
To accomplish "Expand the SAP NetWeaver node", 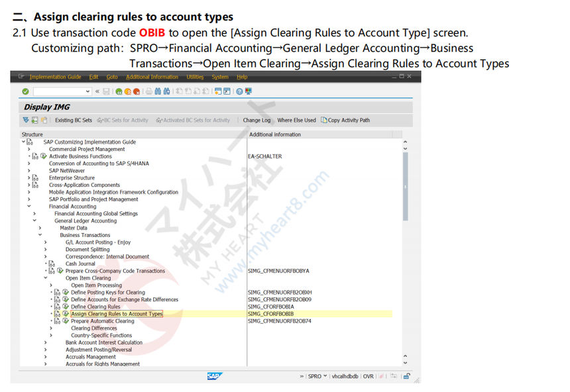I will point(29,171).
